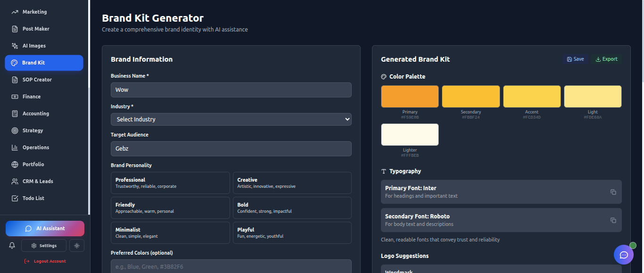Choose the Bold brand personality
Screen dimensions: 644x273
pyautogui.click(x=292, y=208)
